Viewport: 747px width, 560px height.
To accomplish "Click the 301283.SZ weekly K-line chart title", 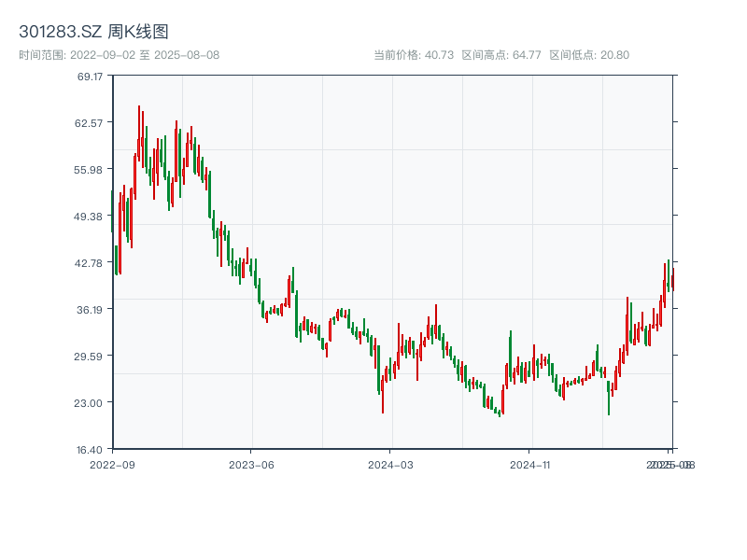I will click(x=93, y=33).
